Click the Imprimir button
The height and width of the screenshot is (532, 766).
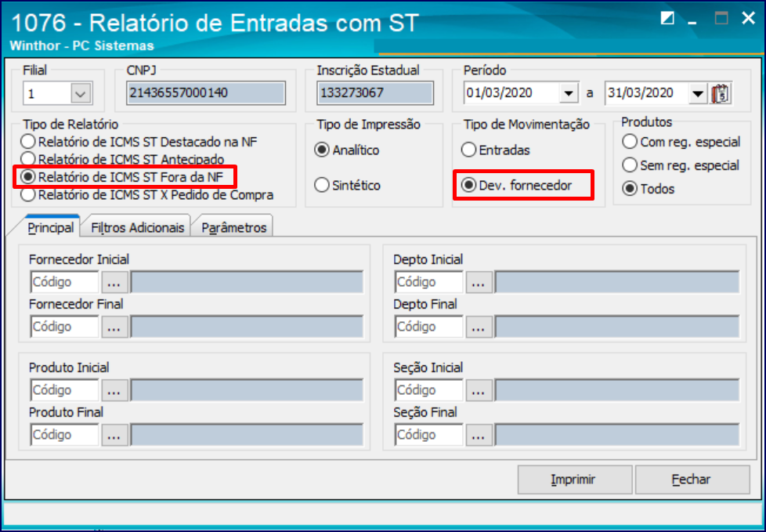click(575, 480)
